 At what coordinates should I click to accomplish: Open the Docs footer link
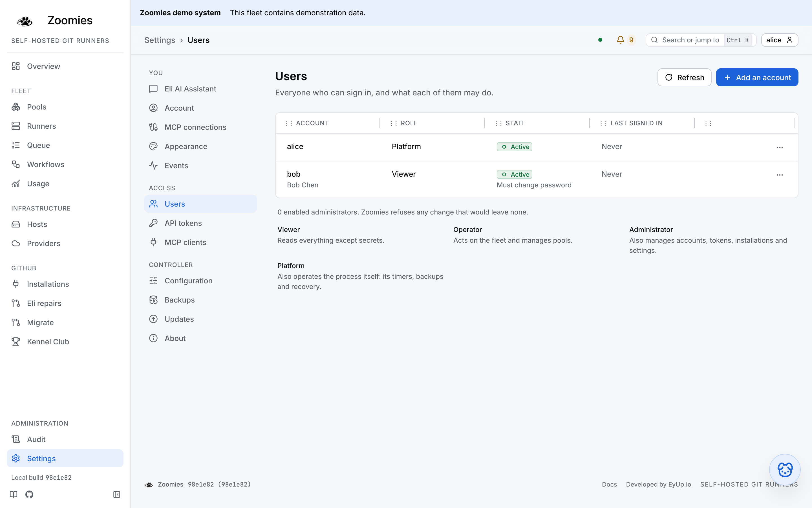(x=609, y=484)
